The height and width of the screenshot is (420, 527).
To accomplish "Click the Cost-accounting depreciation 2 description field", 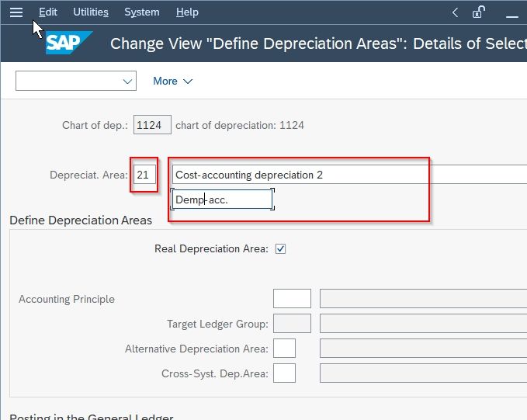I will tap(349, 175).
